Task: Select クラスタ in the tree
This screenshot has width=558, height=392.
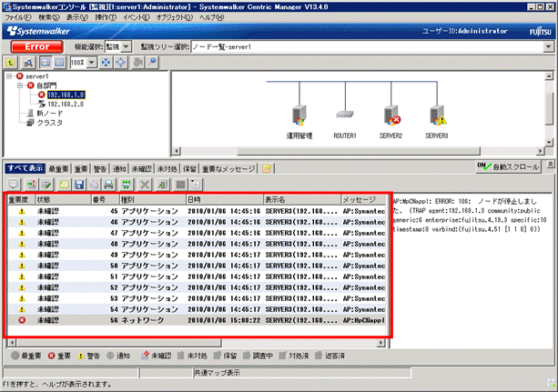Action: [50, 123]
